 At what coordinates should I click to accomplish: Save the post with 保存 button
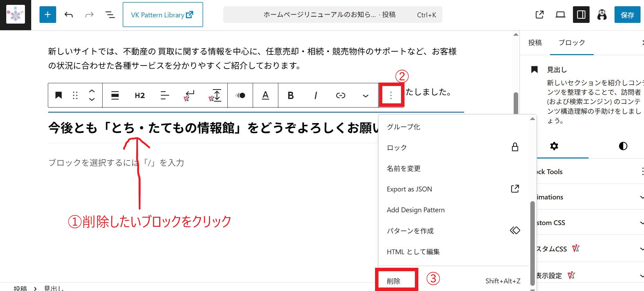point(627,15)
